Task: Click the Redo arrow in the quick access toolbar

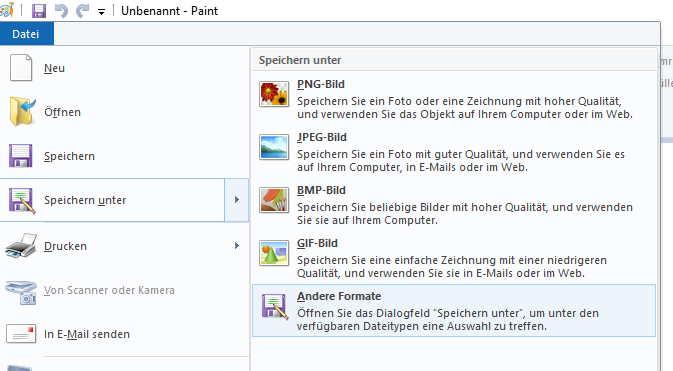Action: tap(82, 11)
